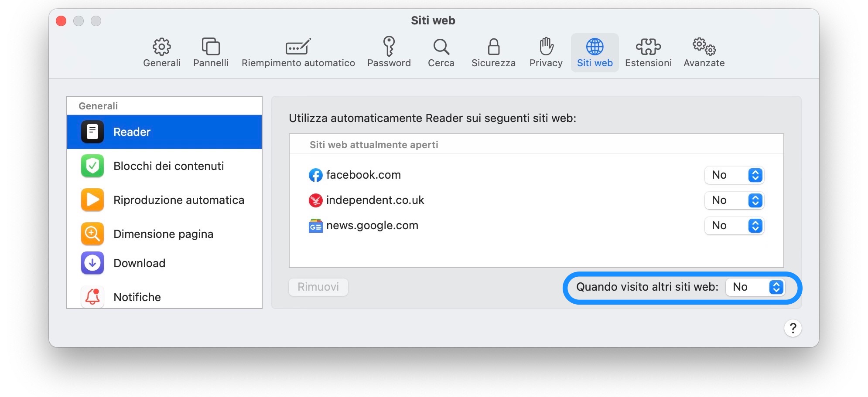Click the Password key icon
The image size is (868, 397).
[389, 51]
